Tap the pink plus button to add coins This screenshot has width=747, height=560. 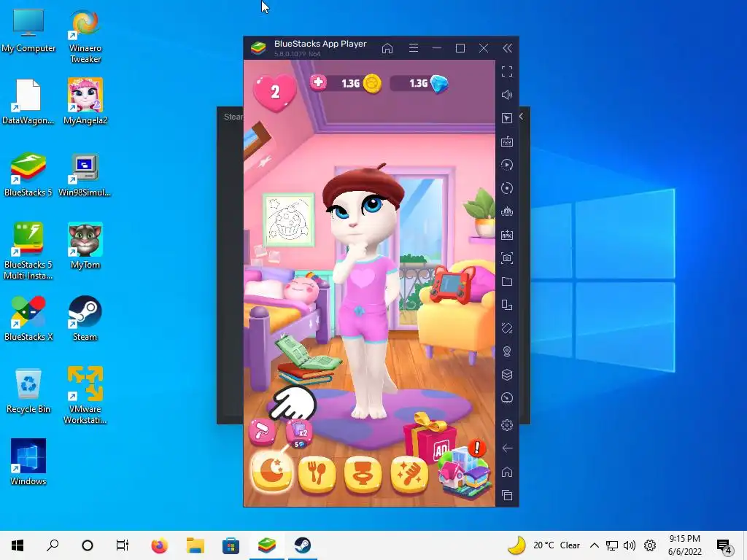[x=318, y=82]
